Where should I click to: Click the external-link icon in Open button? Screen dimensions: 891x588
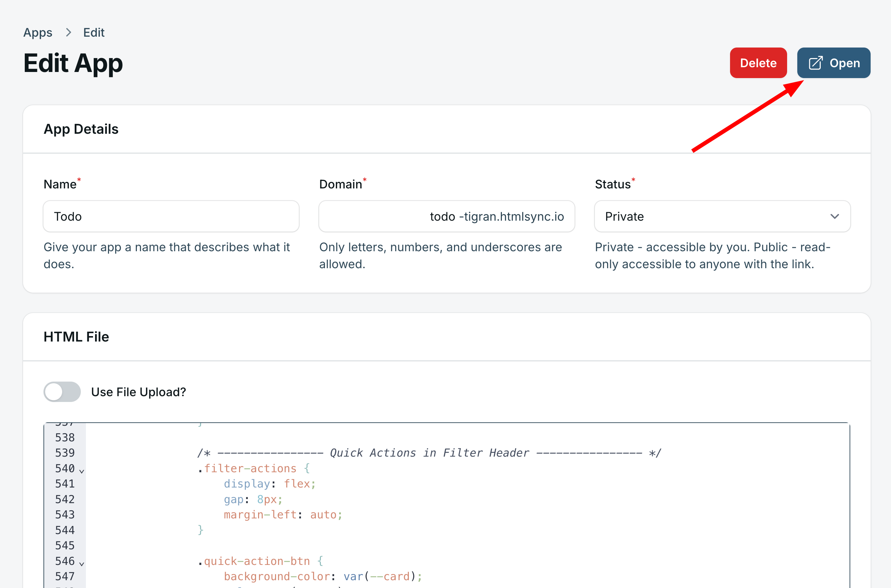[x=816, y=62]
